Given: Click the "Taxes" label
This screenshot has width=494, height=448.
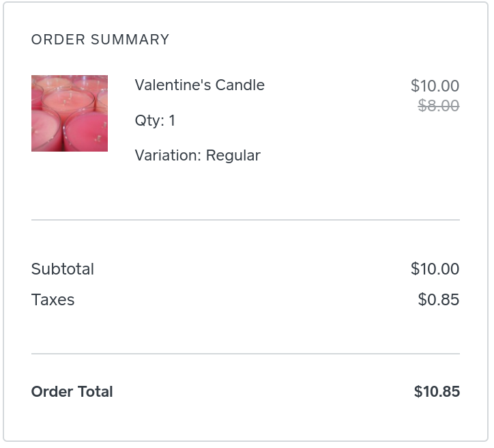Looking at the screenshot, I should pyautogui.click(x=53, y=300).
